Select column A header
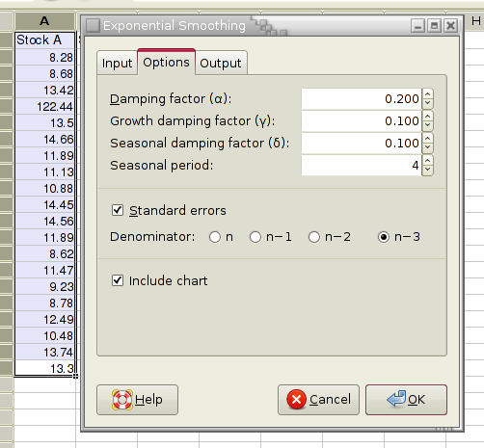The image size is (484, 448). coord(44,21)
